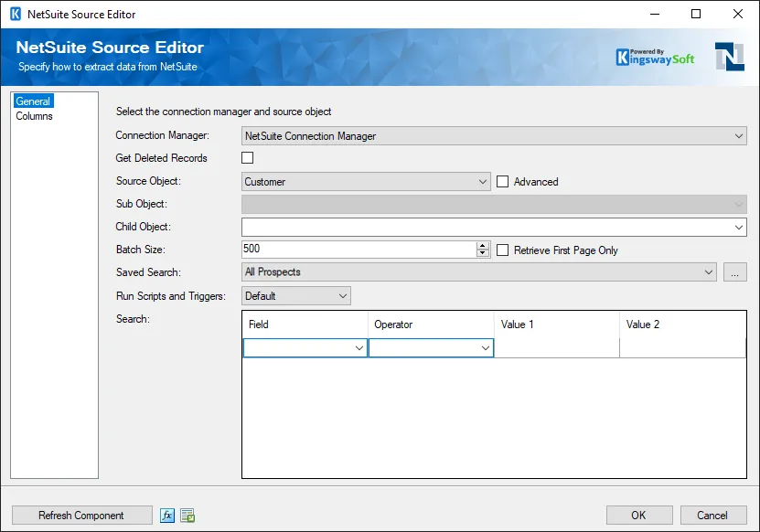The image size is (760, 532).
Task: Click the KingswaySoft logo in header
Action: pyautogui.click(x=655, y=57)
